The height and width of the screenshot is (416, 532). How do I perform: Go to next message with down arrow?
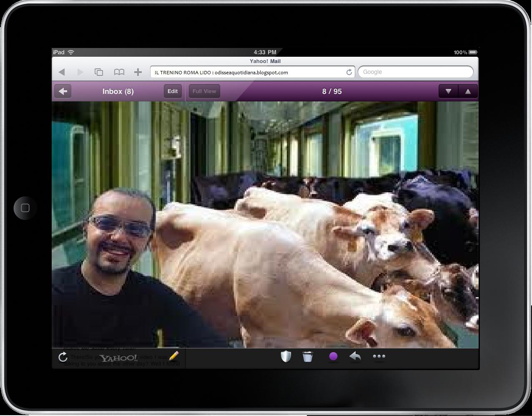tap(448, 91)
